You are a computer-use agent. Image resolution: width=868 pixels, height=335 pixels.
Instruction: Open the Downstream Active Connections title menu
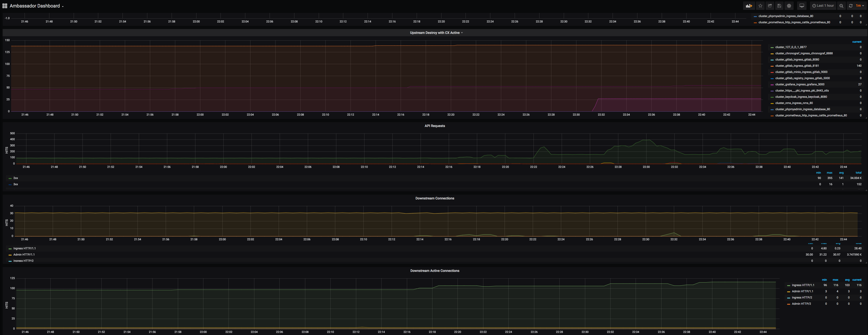coord(435,271)
